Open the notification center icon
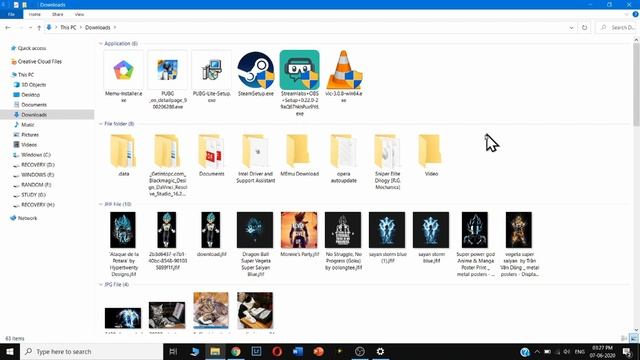Image resolution: width=640 pixels, height=360 pixels. (x=627, y=351)
